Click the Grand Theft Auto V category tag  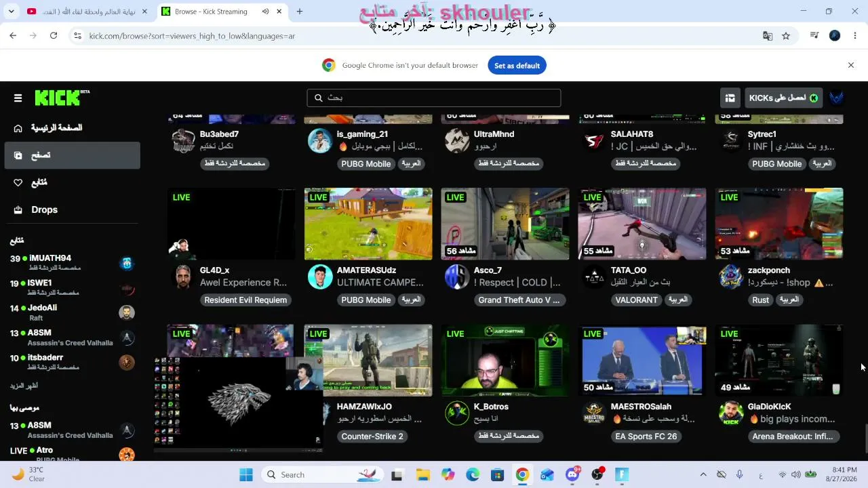pos(519,300)
